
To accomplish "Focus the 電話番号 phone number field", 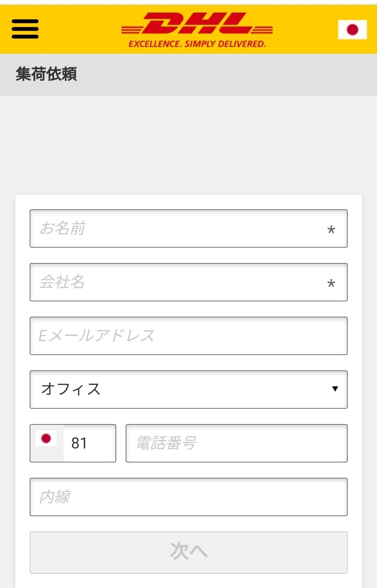I will click(x=237, y=443).
